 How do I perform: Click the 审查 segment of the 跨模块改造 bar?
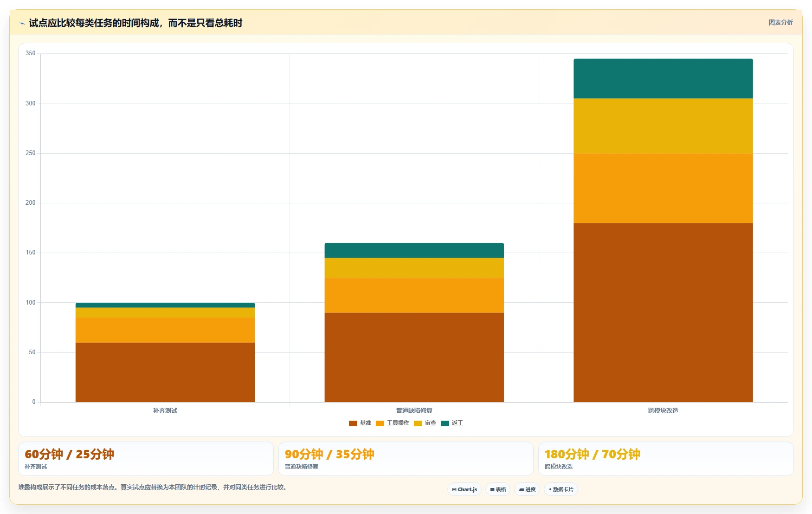tap(663, 126)
